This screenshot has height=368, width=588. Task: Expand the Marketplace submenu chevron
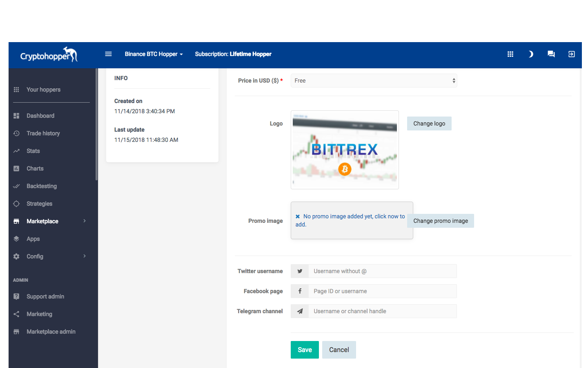tap(85, 221)
